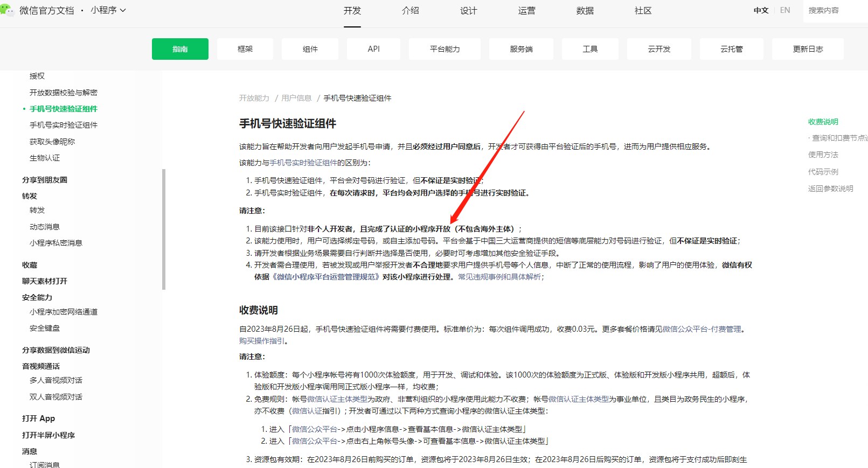The height and width of the screenshot is (468, 868).
Task: Open 获取头像昵称 in the sidebar
Action: click(52, 142)
